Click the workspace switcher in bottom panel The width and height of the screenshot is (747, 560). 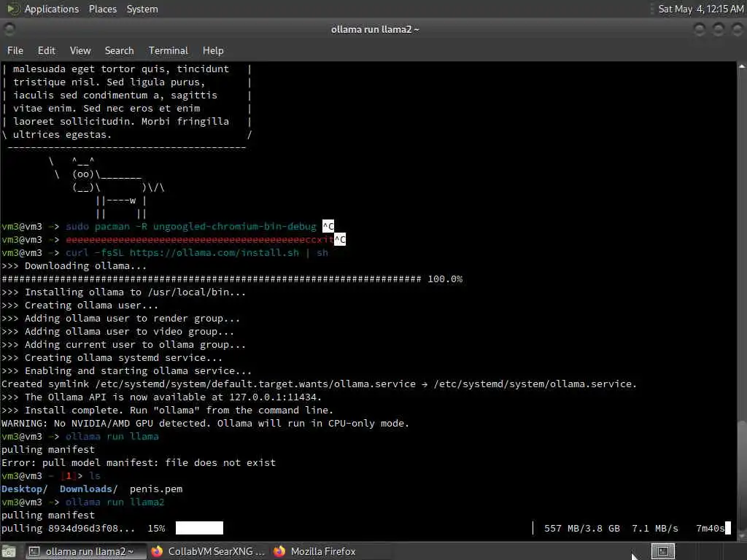(x=662, y=551)
